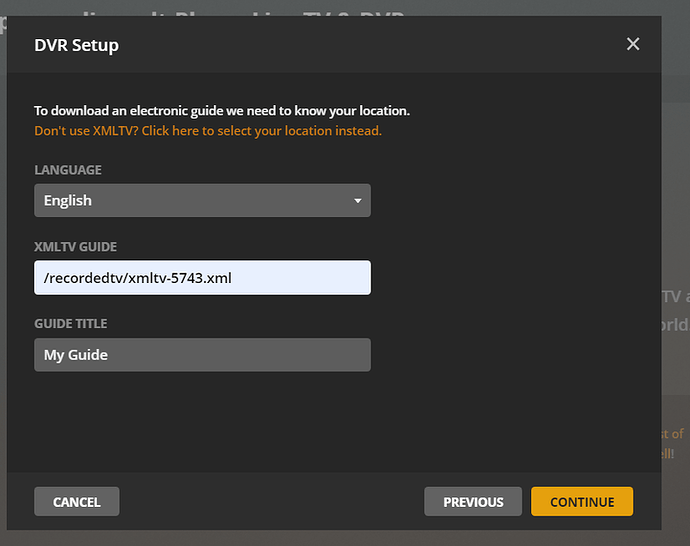
Task: Go back with the Previous button
Action: click(x=473, y=501)
